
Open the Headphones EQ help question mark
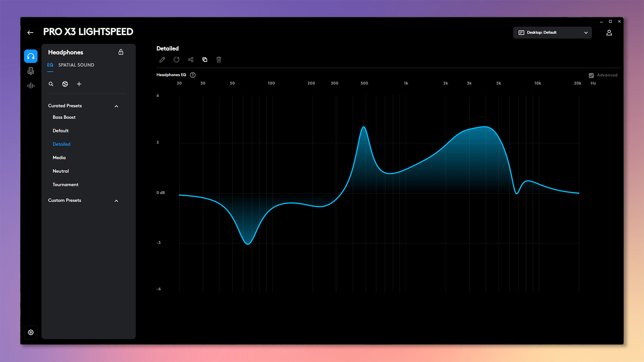pos(193,75)
